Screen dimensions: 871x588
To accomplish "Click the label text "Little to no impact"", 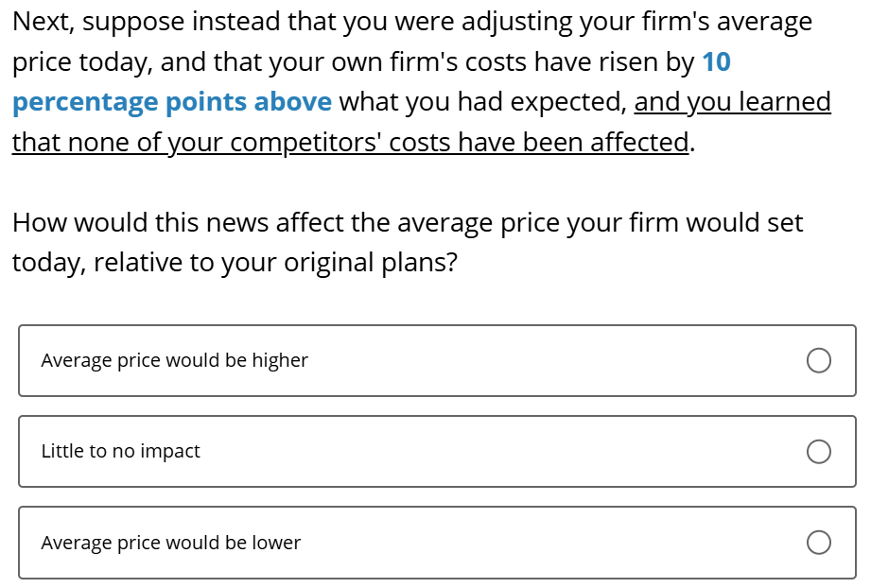I will point(120,452).
